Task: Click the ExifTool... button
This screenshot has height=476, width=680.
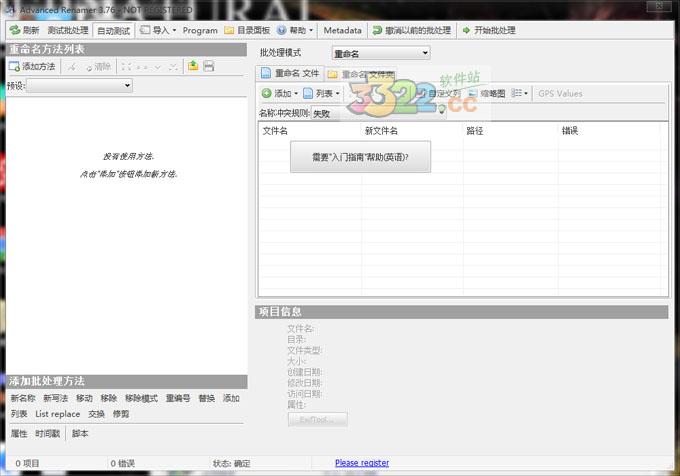Action: tap(317, 420)
